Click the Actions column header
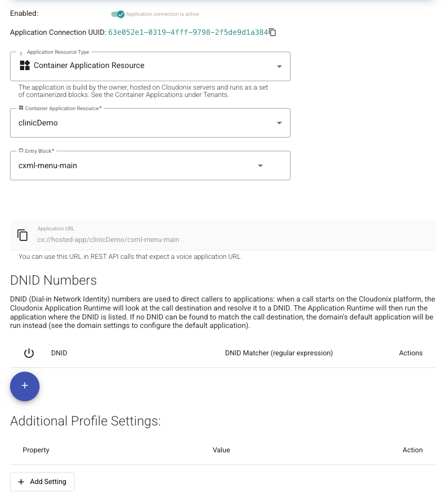 click(411, 353)
